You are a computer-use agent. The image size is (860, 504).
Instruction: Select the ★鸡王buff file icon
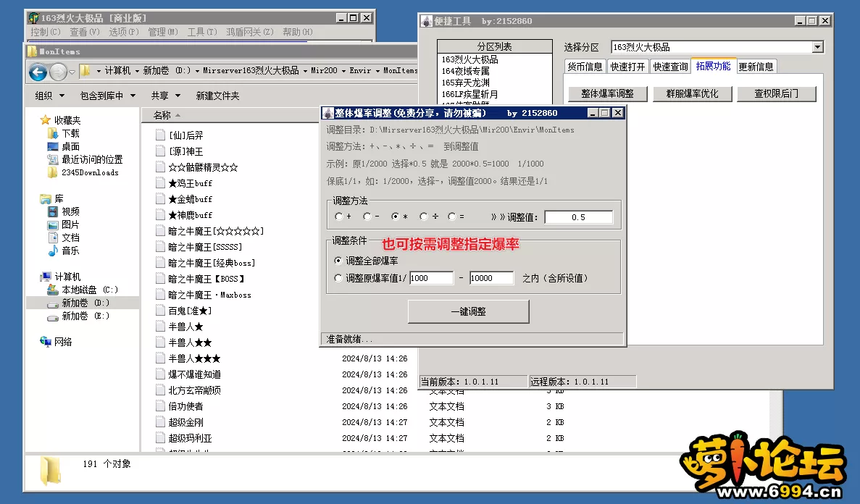point(160,182)
